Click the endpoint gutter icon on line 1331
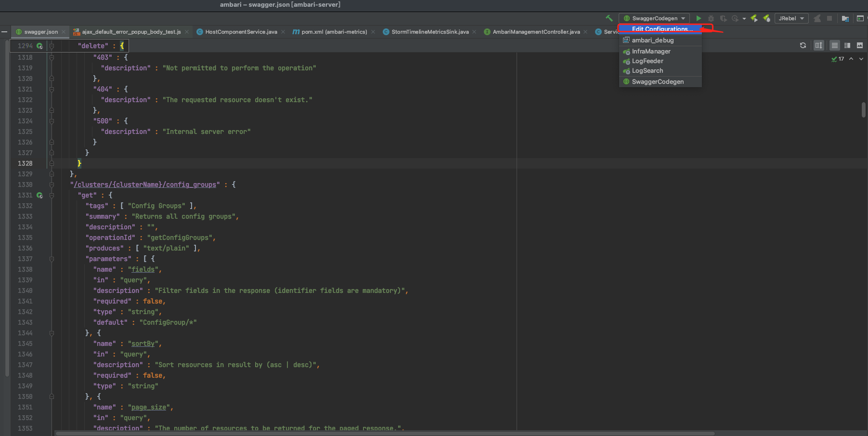Screen dimensions: 868x436 tap(39, 195)
